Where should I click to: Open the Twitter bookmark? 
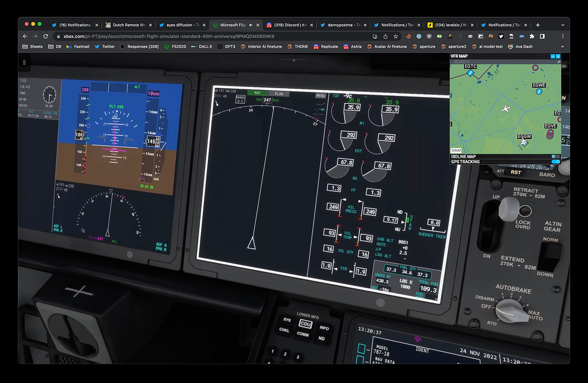pos(105,46)
